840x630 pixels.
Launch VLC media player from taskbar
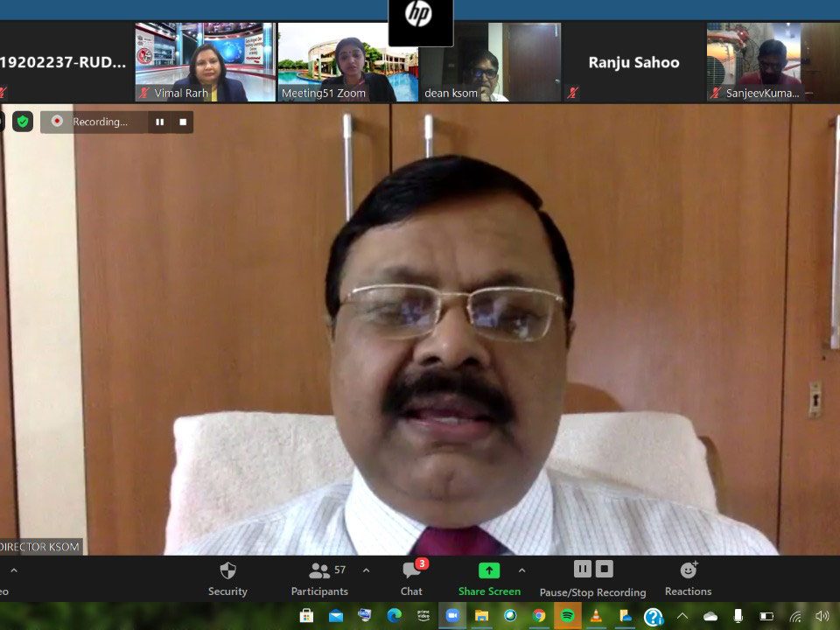point(596,616)
